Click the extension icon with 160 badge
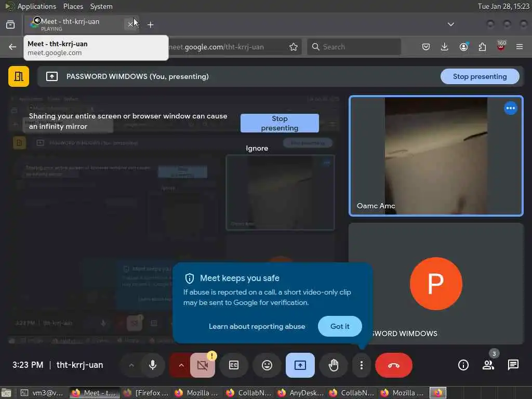The height and width of the screenshot is (399, 532). (x=501, y=46)
